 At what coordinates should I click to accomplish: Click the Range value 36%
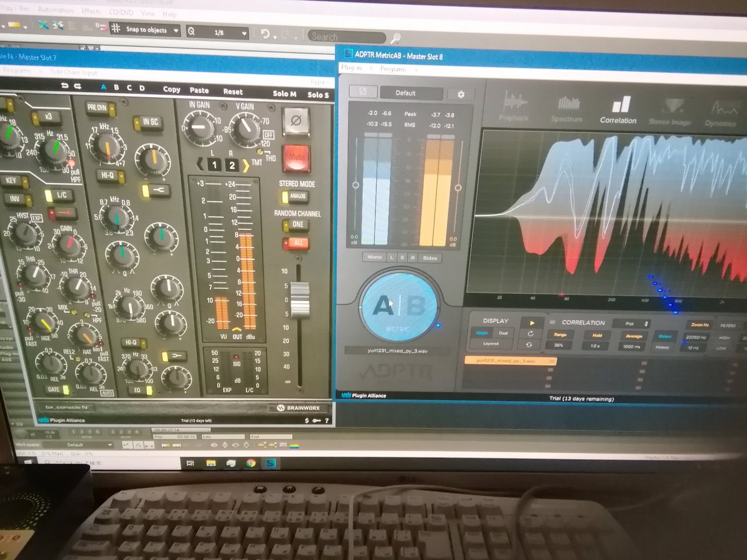click(559, 346)
